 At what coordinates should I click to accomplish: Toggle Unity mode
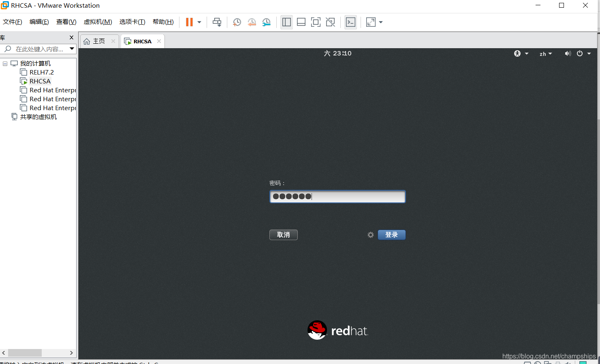[x=330, y=22]
